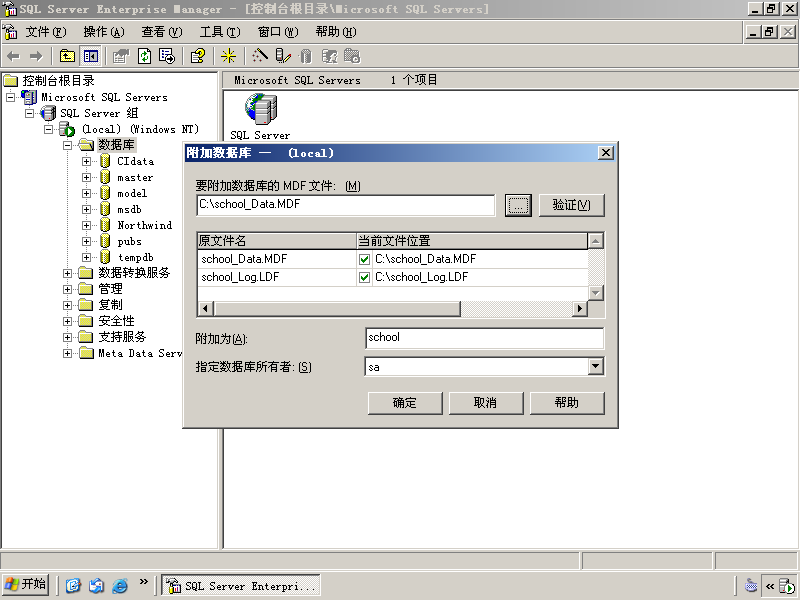
Task: Click the Refresh toolbar icon
Action: pyautogui.click(x=144, y=56)
